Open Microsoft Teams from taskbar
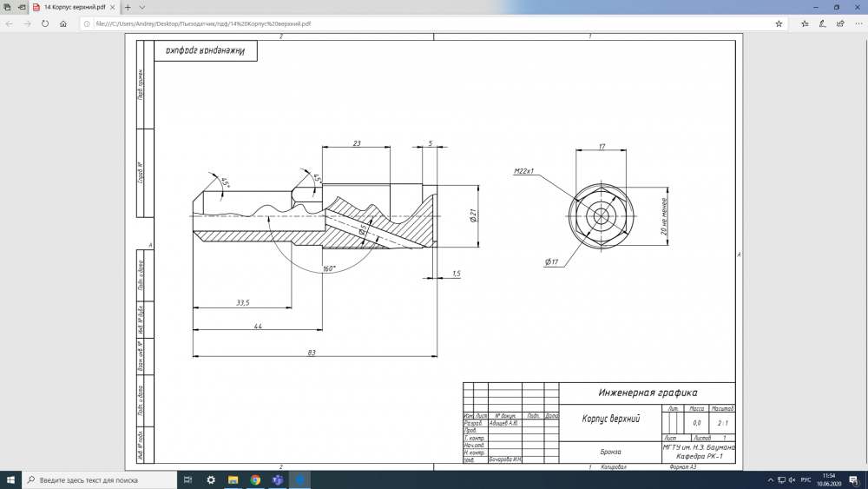This screenshot has height=489, width=868. (278, 480)
